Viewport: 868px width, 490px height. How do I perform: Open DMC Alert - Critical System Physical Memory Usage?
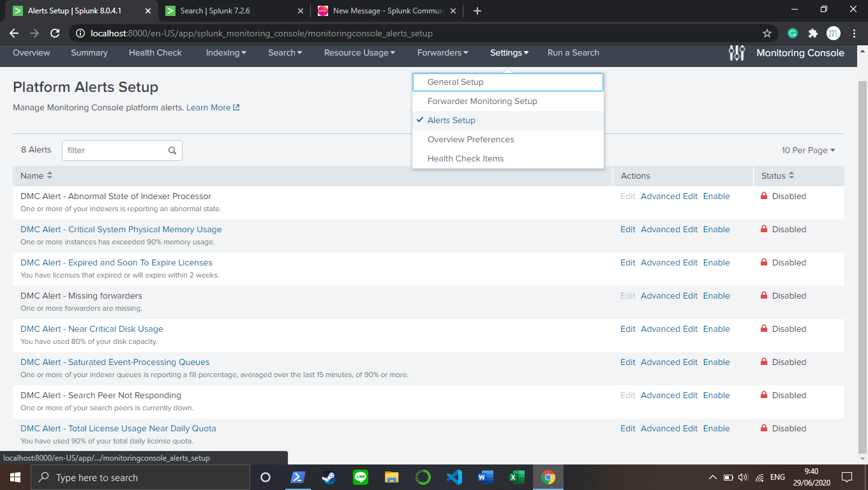(x=121, y=230)
